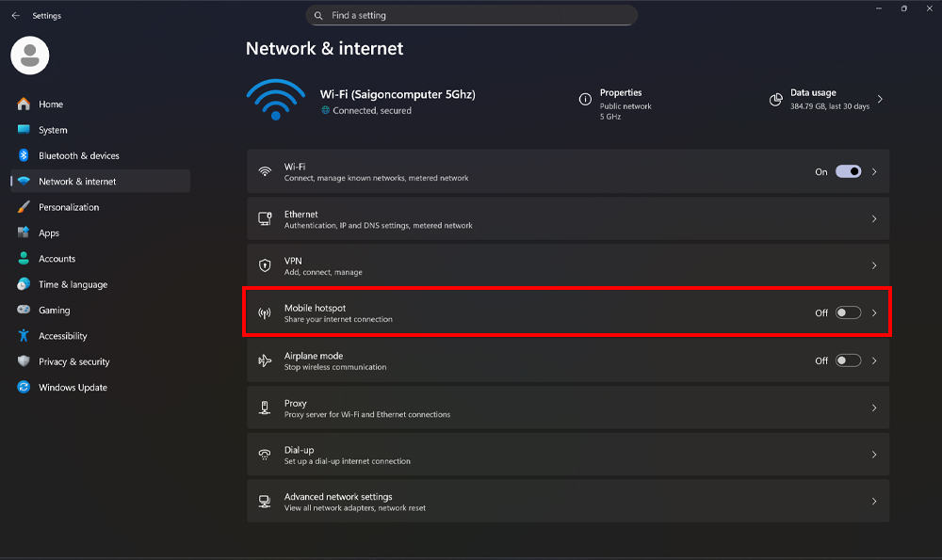Select Bluetooth & devices in the sidebar
Image resolution: width=942 pixels, height=560 pixels.
[x=78, y=155]
